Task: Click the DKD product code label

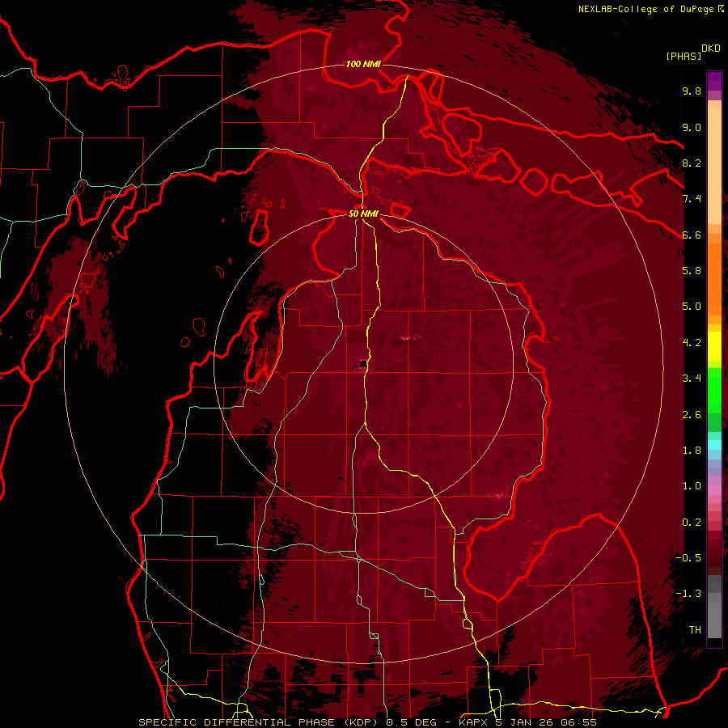Action: click(711, 49)
